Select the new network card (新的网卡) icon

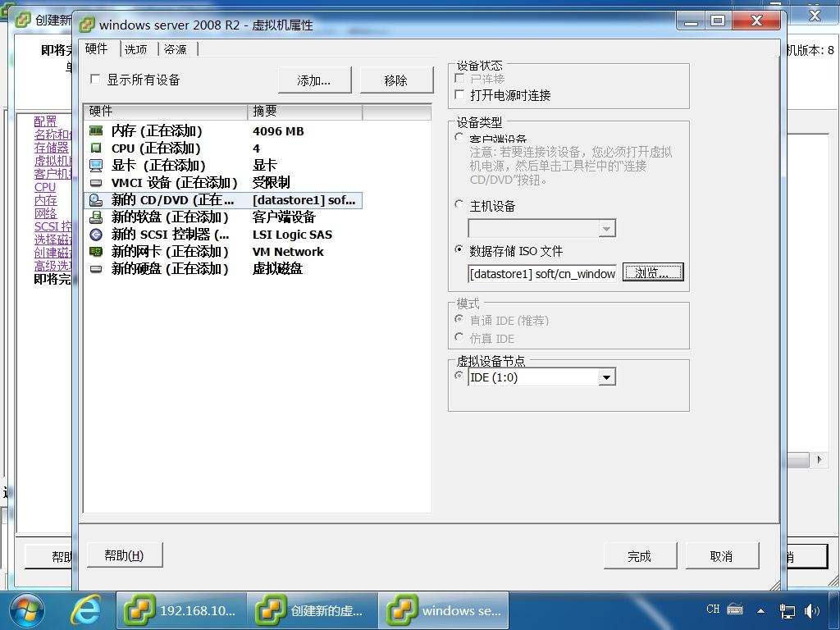pyautogui.click(x=96, y=251)
